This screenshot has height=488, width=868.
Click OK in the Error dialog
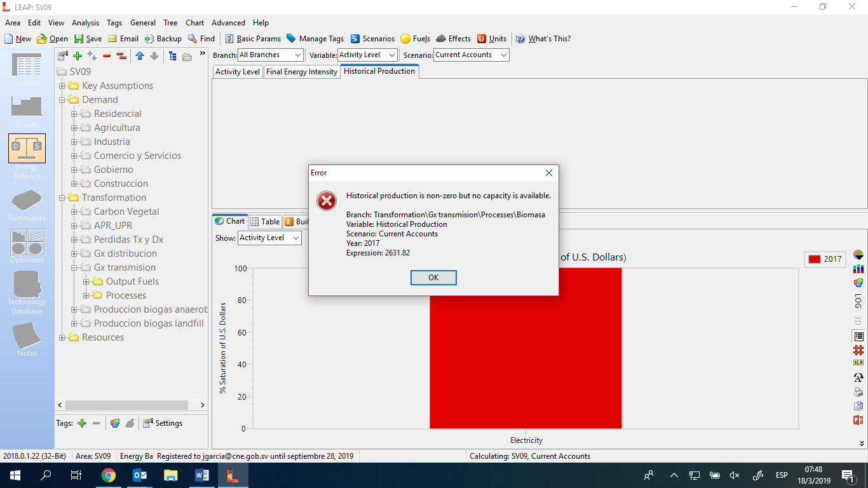click(433, 278)
